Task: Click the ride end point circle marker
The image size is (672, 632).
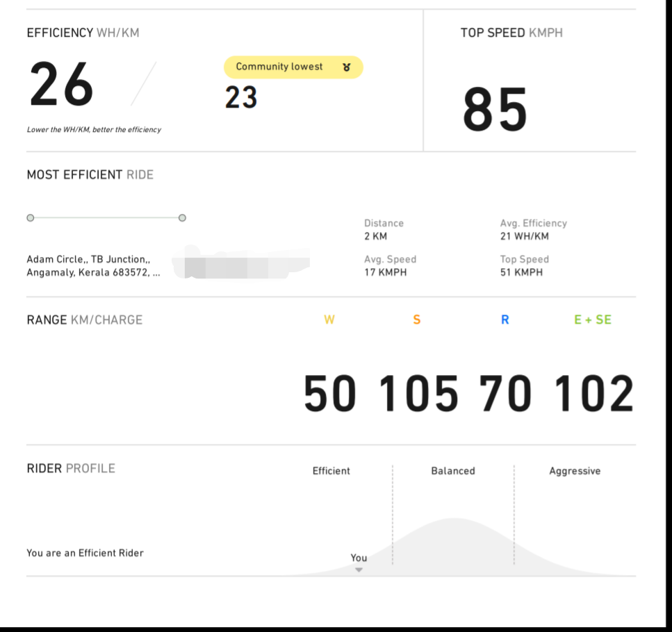Action: [x=182, y=217]
